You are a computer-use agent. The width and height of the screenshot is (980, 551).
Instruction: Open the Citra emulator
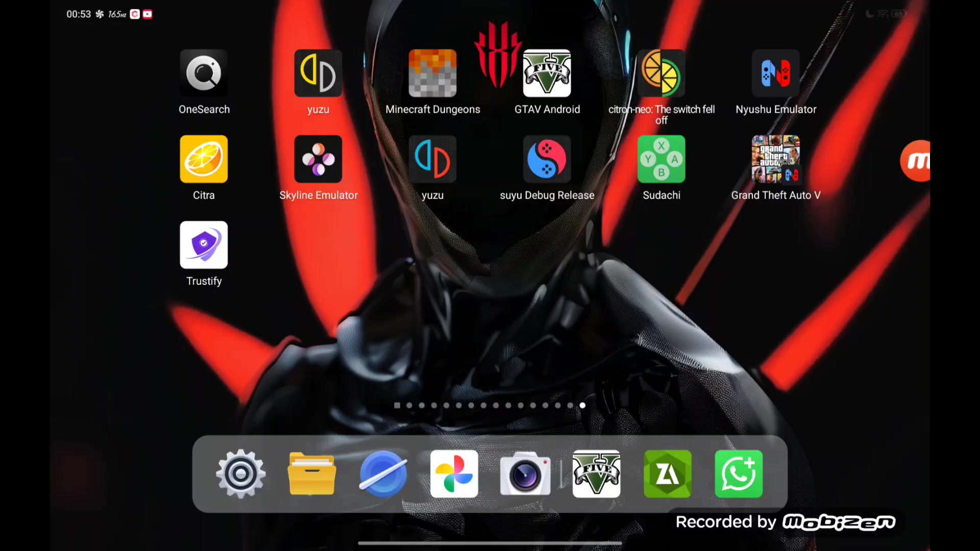tap(204, 159)
